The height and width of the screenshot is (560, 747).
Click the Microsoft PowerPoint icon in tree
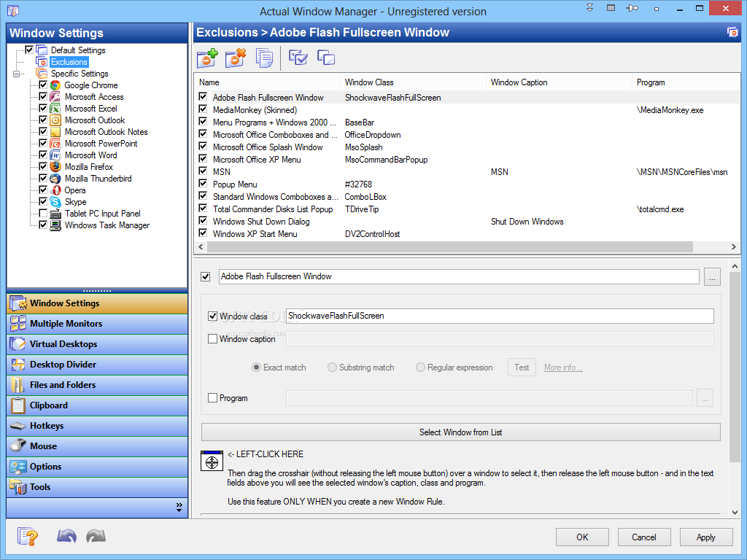(55, 144)
